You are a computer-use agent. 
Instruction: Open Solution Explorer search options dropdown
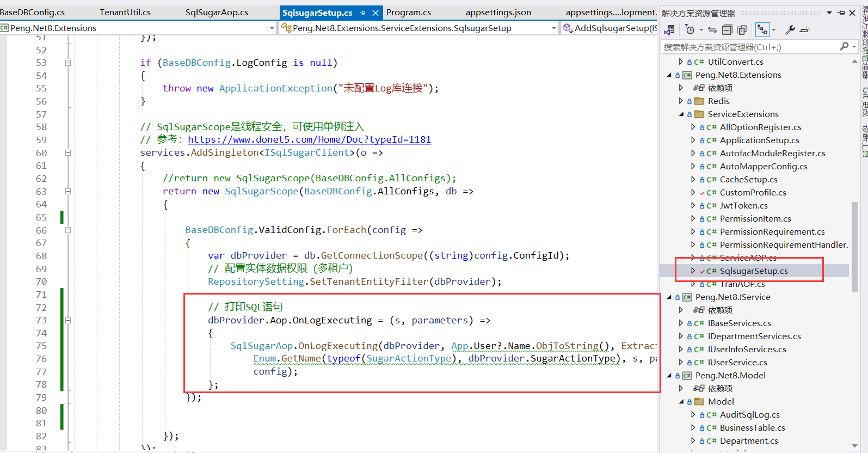854,47
